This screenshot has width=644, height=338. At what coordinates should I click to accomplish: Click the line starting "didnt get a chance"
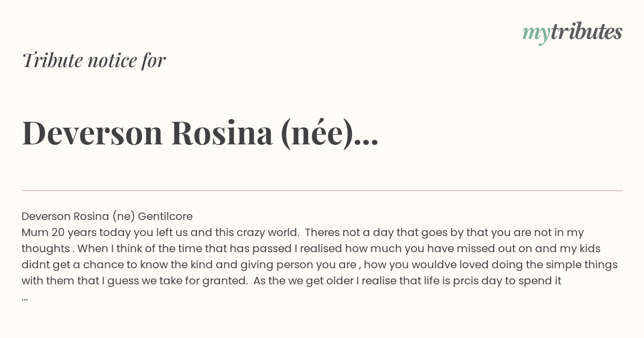[x=319, y=264]
